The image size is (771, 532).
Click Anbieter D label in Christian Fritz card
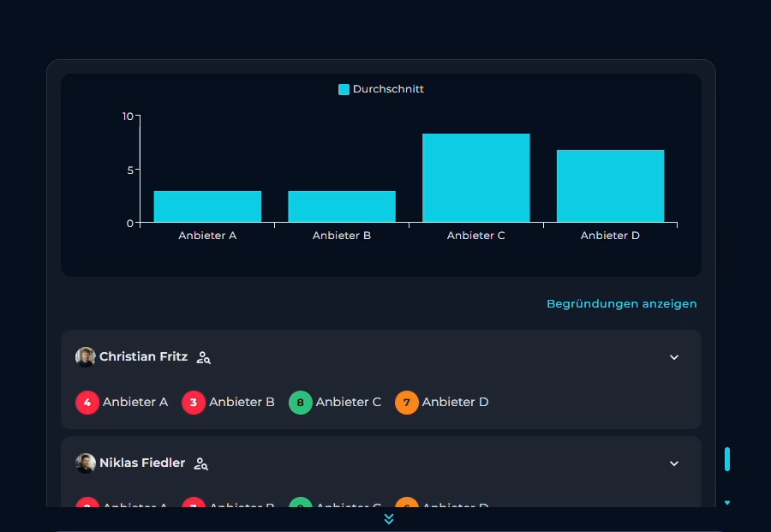point(456,402)
